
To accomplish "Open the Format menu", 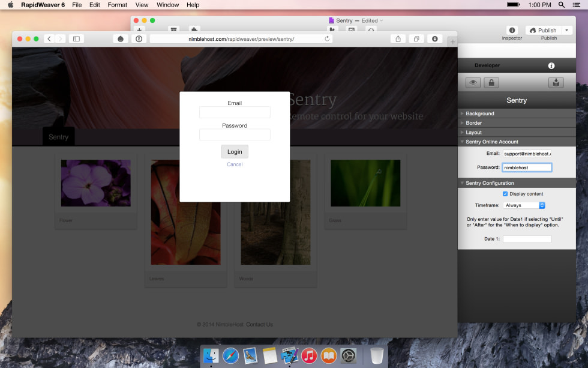I will (x=118, y=5).
